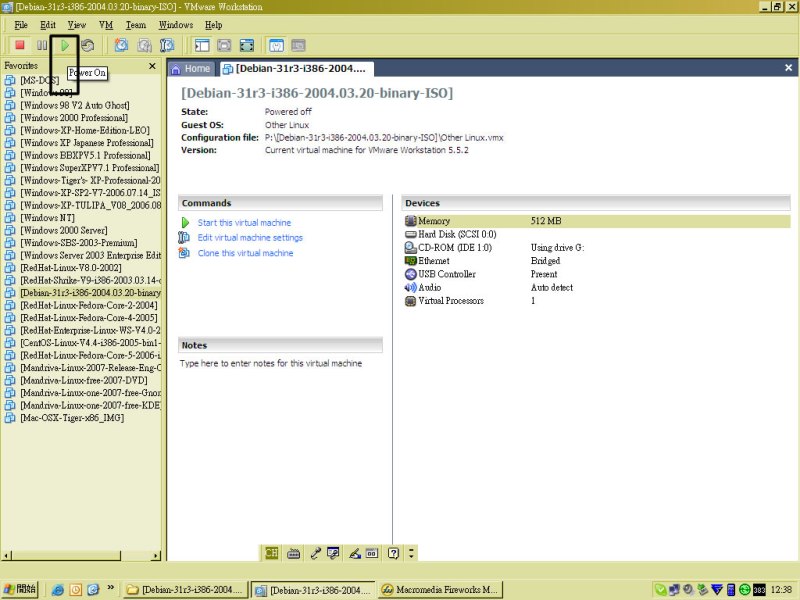Image resolution: width=800 pixels, height=600 pixels.
Task: Close the Favorites sidebar panel
Action: coord(152,66)
